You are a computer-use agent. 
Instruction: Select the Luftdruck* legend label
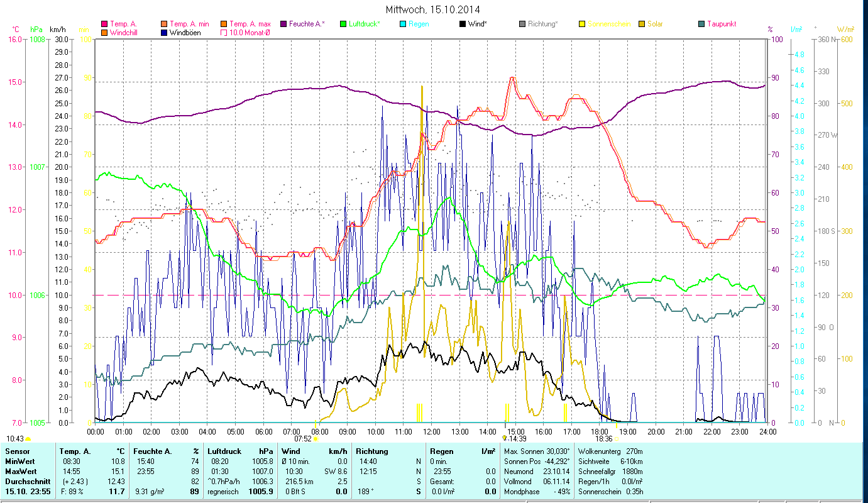pyautogui.click(x=365, y=24)
